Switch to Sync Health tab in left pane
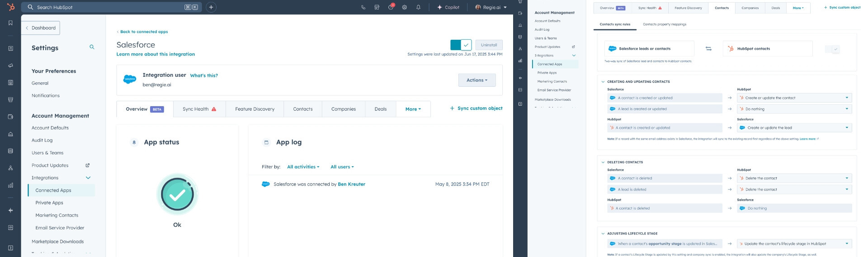 pyautogui.click(x=199, y=109)
